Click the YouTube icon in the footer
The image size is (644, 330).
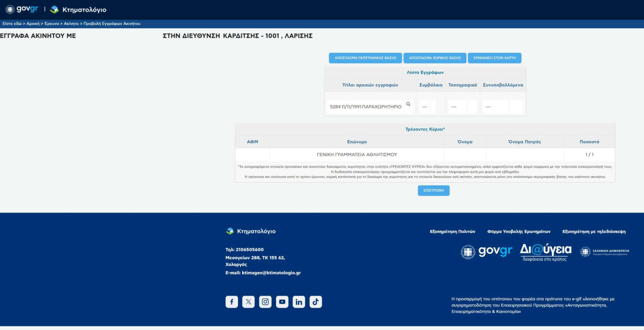[x=282, y=302]
